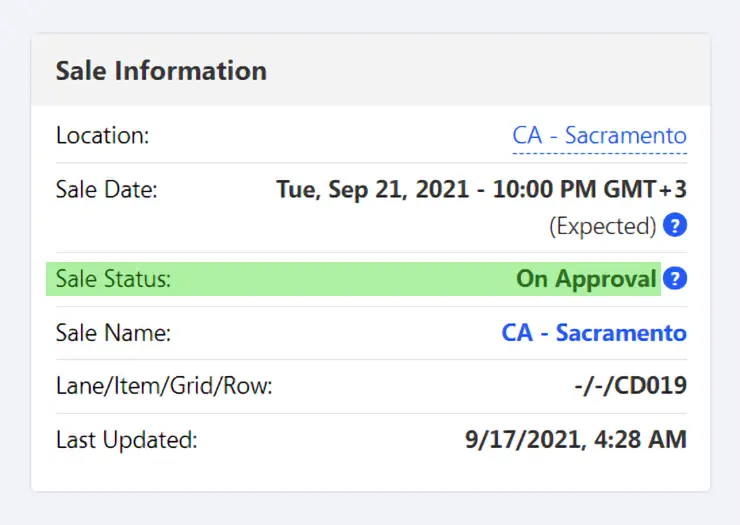
Task: Click the Location label
Action: click(x=102, y=135)
